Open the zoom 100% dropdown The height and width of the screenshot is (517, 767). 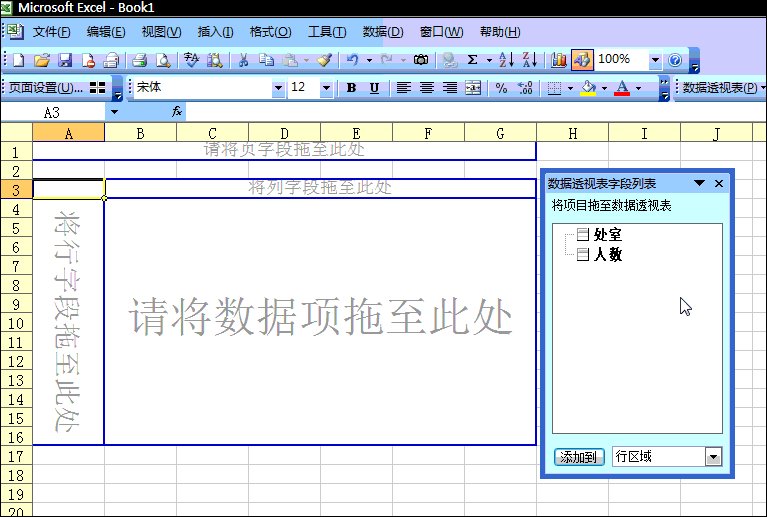click(x=655, y=60)
